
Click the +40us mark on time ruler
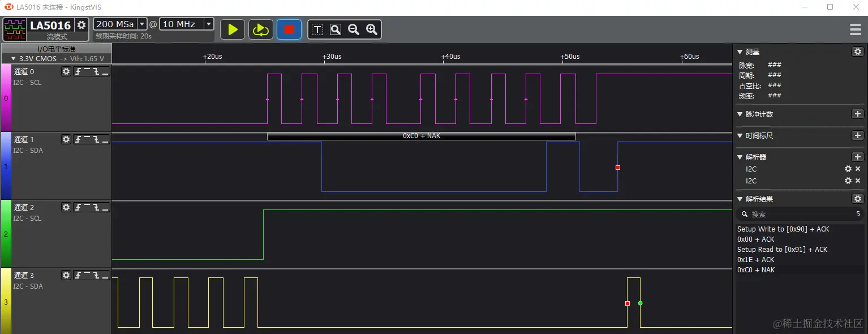click(450, 57)
